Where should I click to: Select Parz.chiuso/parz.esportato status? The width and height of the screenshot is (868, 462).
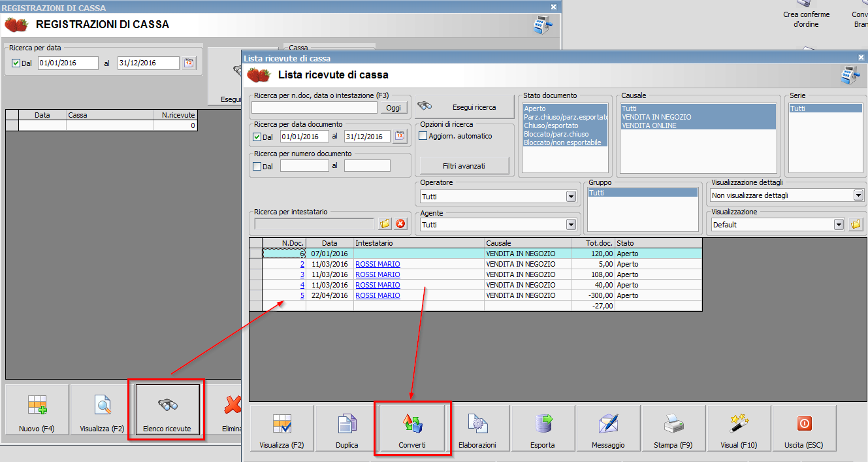(565, 117)
